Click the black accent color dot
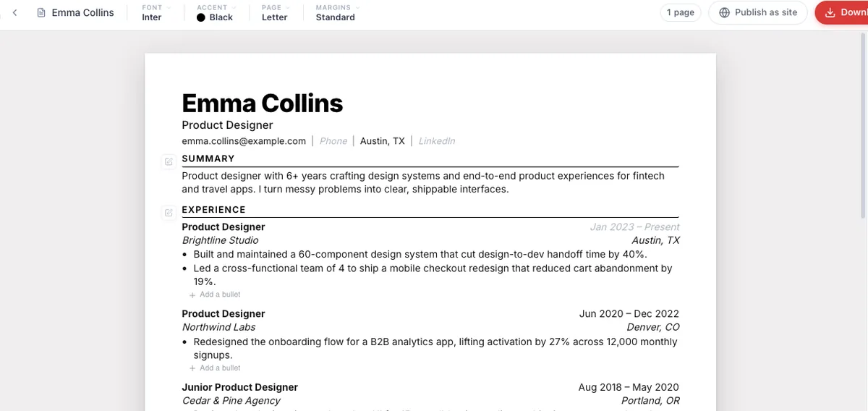Screen dimensions: 868x411 pos(201,17)
